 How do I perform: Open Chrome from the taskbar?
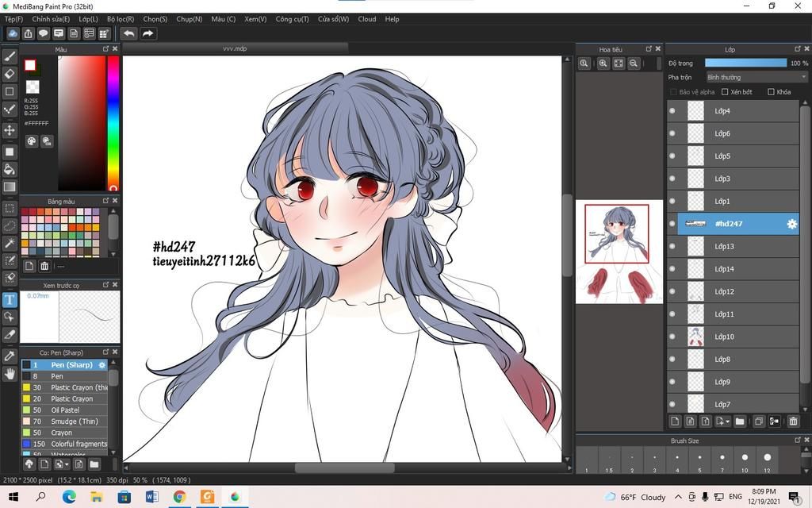point(180,497)
